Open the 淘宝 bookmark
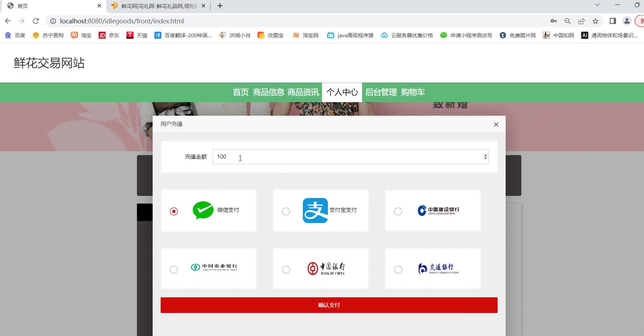The width and height of the screenshot is (644, 336). tap(81, 35)
